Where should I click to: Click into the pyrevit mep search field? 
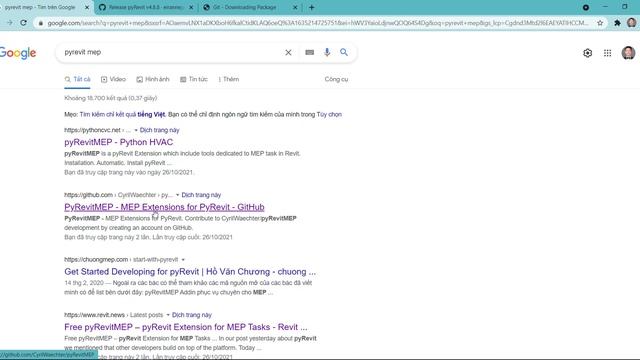point(171,52)
